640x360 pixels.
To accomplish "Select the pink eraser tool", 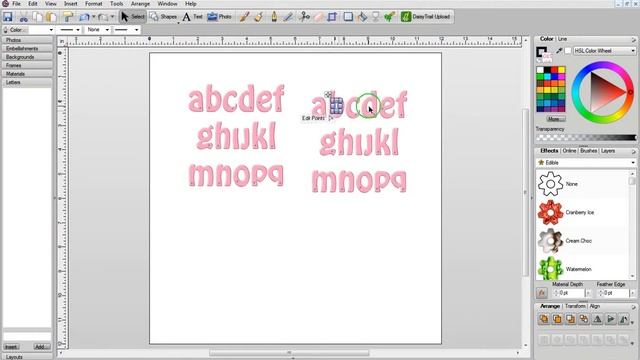I will (x=318, y=17).
